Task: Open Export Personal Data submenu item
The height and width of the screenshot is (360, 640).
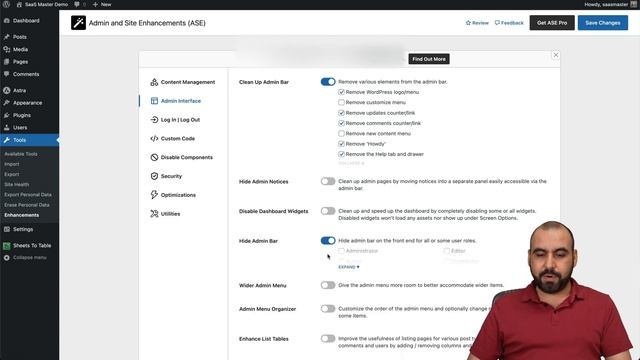Action: click(x=28, y=195)
